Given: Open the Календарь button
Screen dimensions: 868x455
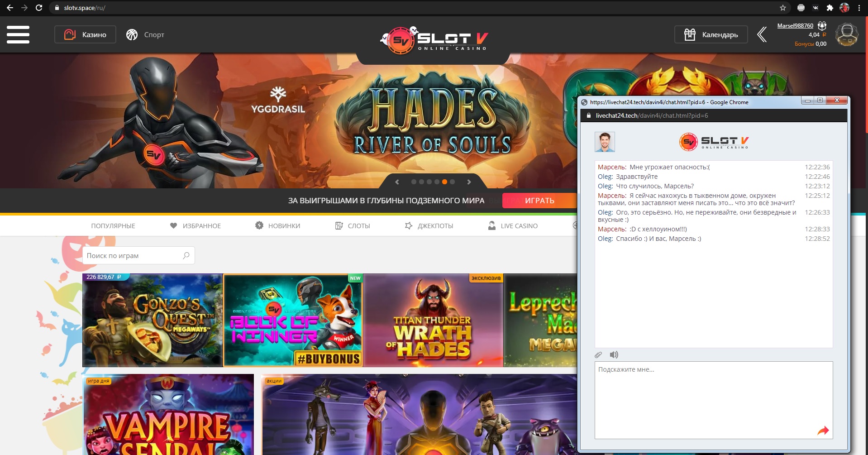Looking at the screenshot, I should 711,34.
